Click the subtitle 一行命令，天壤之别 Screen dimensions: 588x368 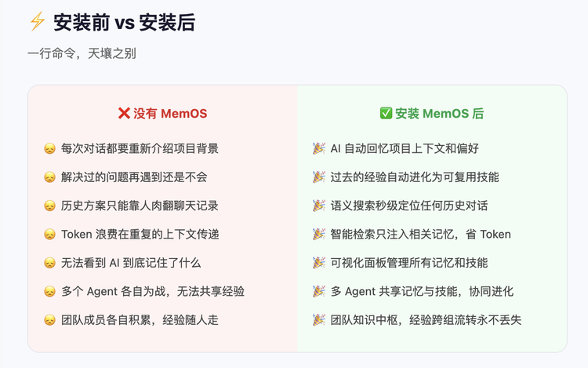pyautogui.click(x=82, y=54)
